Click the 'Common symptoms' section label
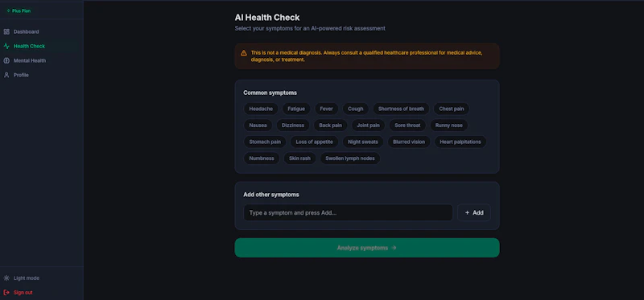 pyautogui.click(x=270, y=92)
